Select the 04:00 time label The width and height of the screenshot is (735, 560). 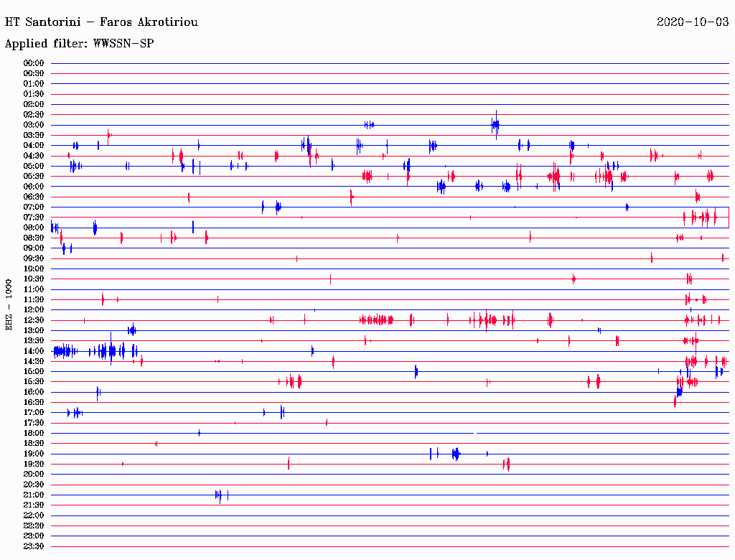pyautogui.click(x=33, y=146)
